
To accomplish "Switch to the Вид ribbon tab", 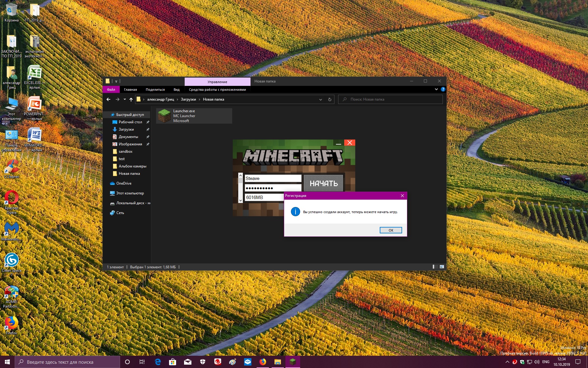I will [176, 90].
